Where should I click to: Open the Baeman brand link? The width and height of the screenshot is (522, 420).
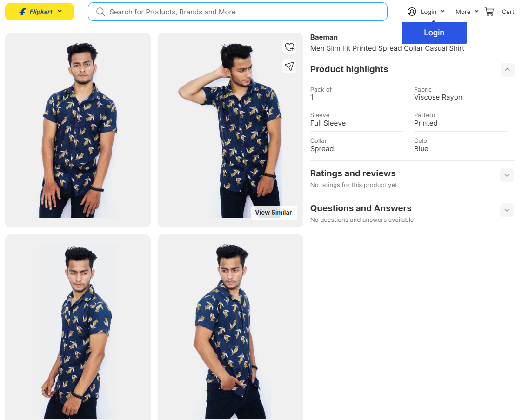point(324,37)
